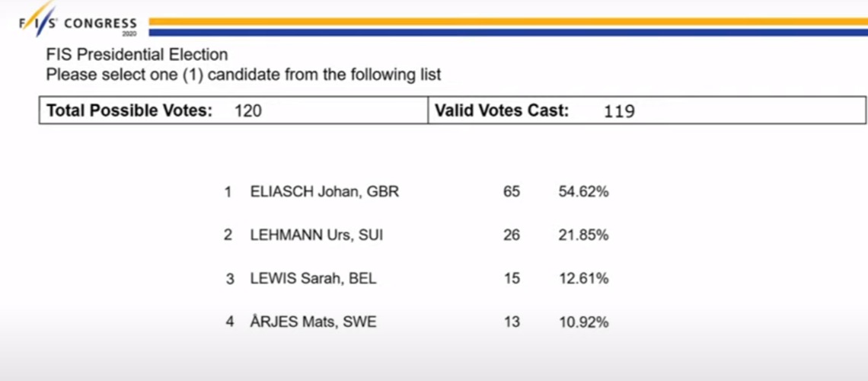Image resolution: width=868 pixels, height=381 pixels.
Task: Click the 12.61% result percentage
Action: click(583, 279)
